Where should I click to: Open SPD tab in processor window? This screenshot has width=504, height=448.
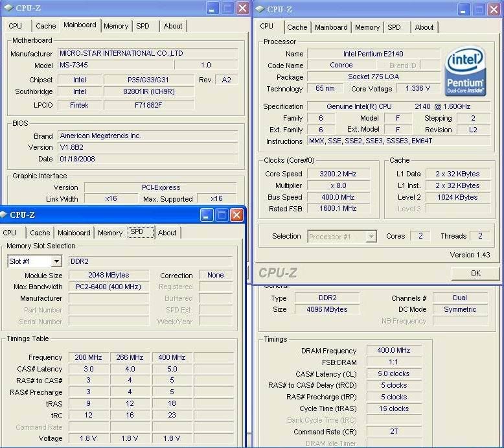click(x=394, y=27)
